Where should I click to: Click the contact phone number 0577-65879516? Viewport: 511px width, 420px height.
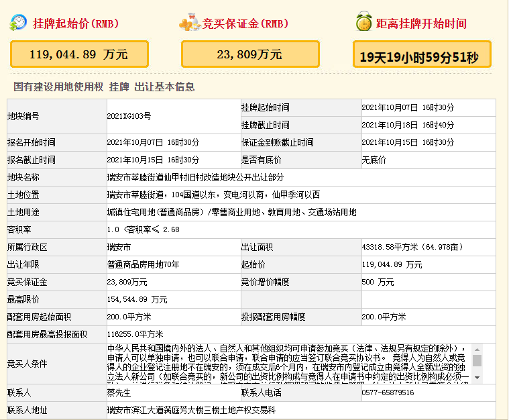[388, 392]
